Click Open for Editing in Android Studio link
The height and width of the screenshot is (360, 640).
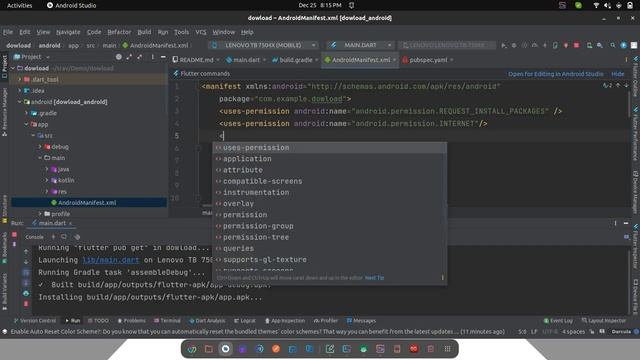pos(556,74)
